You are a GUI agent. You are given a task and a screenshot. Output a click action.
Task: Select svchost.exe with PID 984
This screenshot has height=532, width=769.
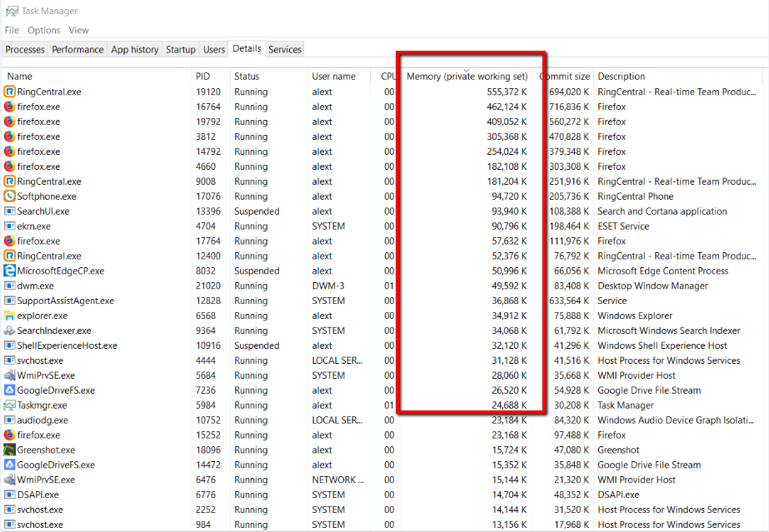pos(40,525)
